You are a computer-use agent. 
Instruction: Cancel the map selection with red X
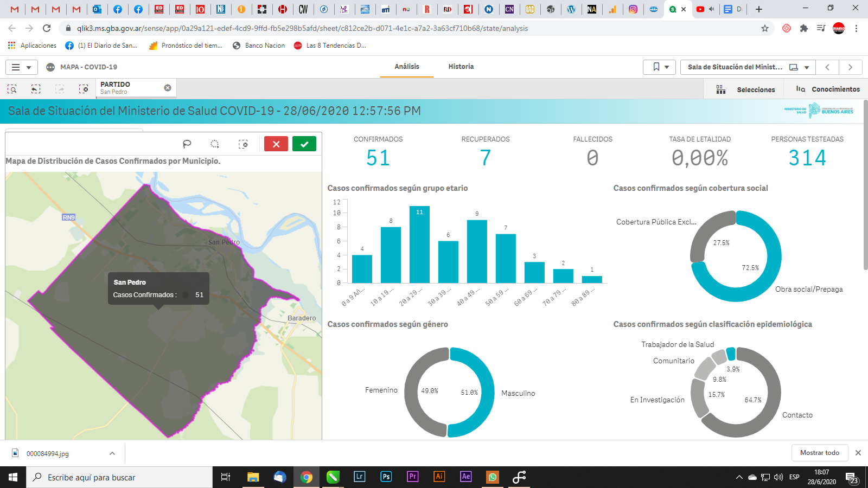click(276, 144)
